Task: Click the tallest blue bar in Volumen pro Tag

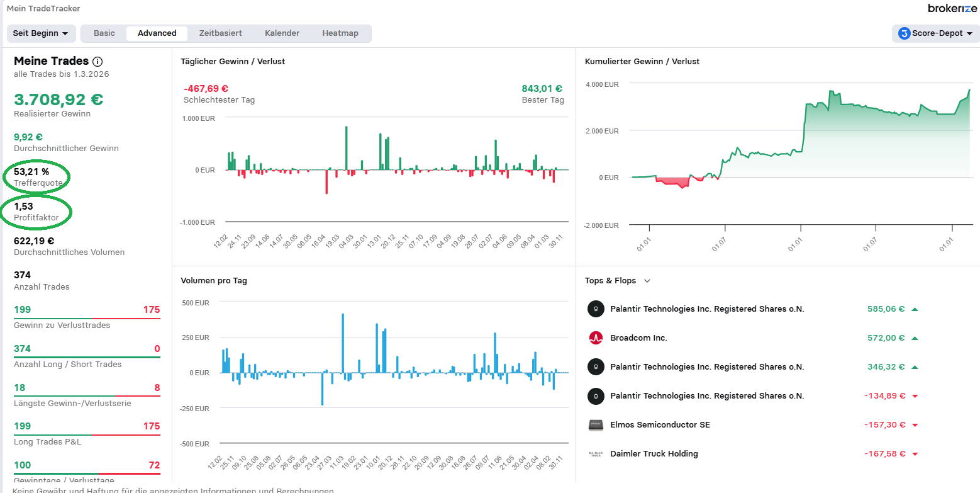Action: [343, 343]
